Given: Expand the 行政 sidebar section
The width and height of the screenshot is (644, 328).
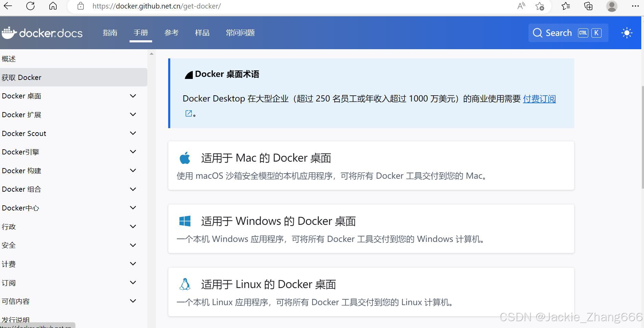Looking at the screenshot, I should click(x=133, y=227).
